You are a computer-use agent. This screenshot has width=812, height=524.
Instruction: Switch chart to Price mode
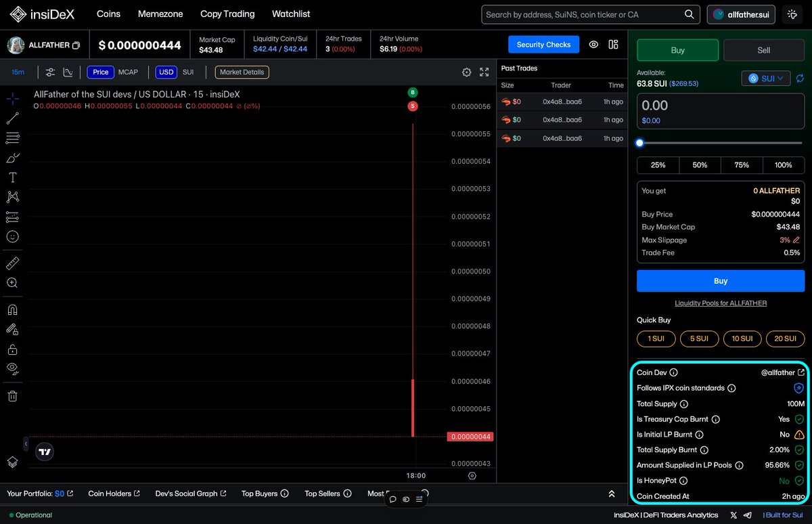100,72
